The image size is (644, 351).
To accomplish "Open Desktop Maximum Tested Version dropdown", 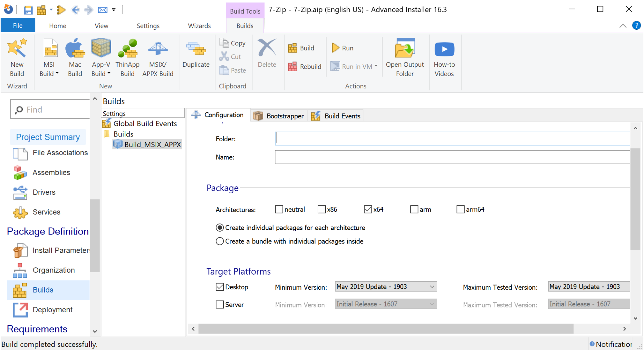I will (589, 286).
